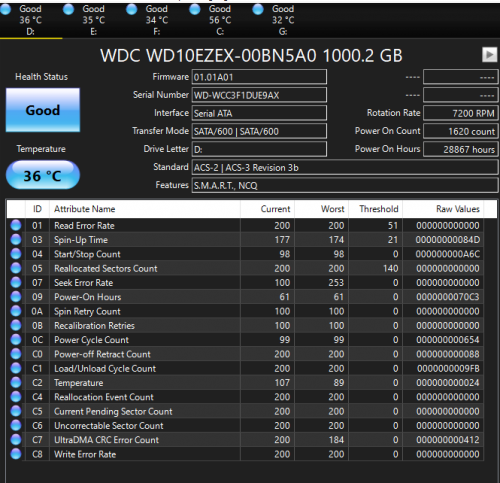Click the Standard field ACS-2 | ACS-3
The width and height of the screenshot is (500, 483).
point(345,167)
